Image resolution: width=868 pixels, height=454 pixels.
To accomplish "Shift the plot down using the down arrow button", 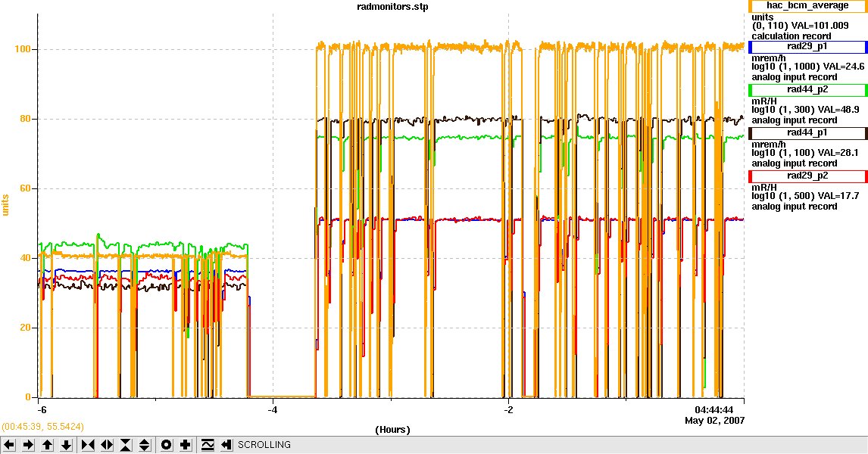I will click(67, 445).
